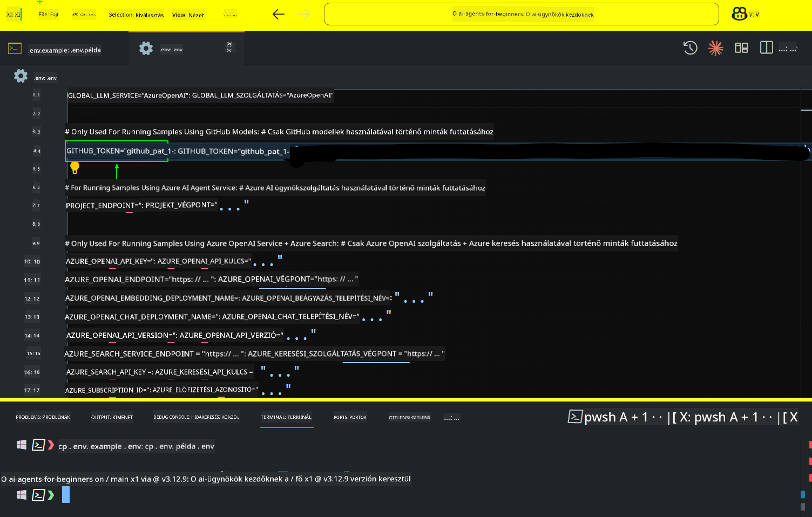
Task: Go forward with the right arrow
Action: point(304,15)
